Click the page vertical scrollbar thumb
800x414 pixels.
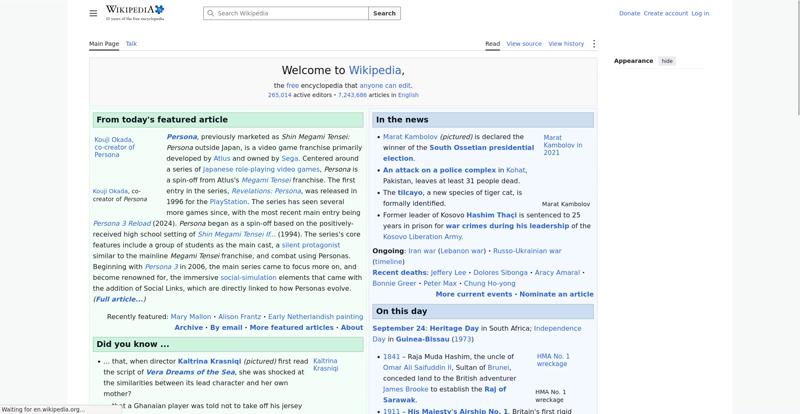click(798, 58)
